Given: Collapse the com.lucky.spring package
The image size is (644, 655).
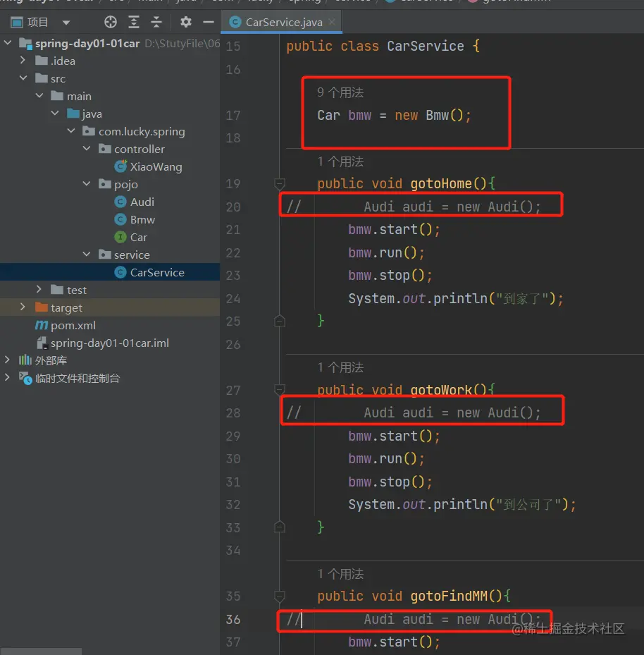Looking at the screenshot, I should pos(71,131).
